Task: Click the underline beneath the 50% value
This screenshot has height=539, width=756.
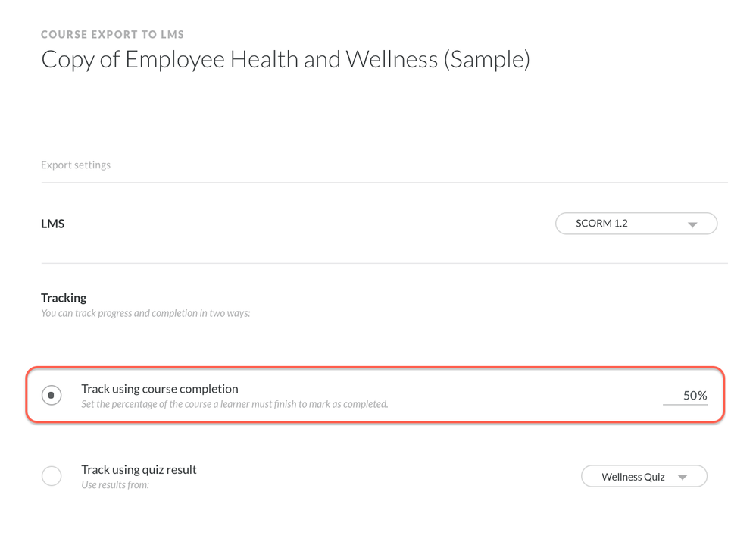Action: tap(685, 404)
